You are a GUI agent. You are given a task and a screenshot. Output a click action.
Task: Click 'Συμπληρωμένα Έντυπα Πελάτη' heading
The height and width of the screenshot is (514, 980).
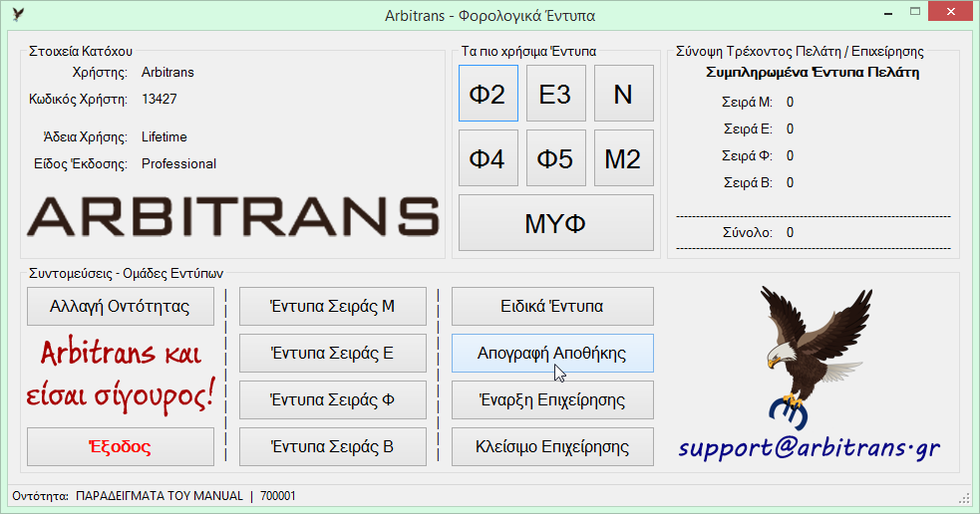[813, 72]
